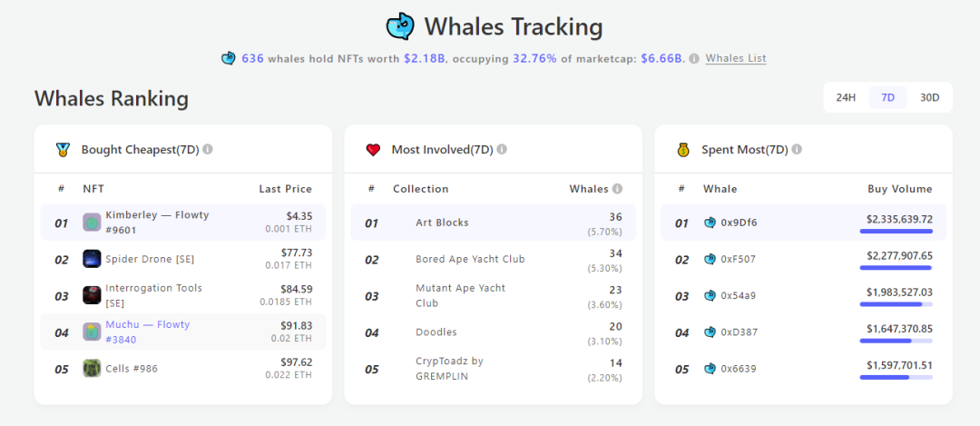Click info icon before Whales List link
This screenshot has height=426, width=980.
pos(694,58)
